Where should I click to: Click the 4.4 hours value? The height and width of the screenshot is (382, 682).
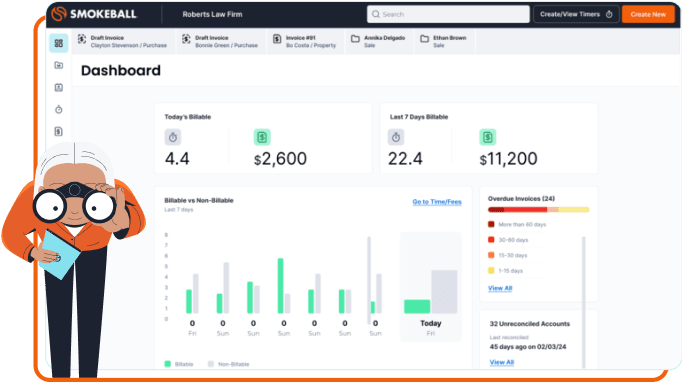pyautogui.click(x=177, y=159)
